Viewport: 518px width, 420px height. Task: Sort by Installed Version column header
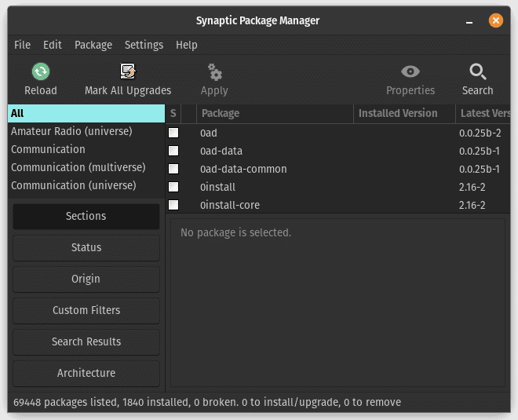404,113
